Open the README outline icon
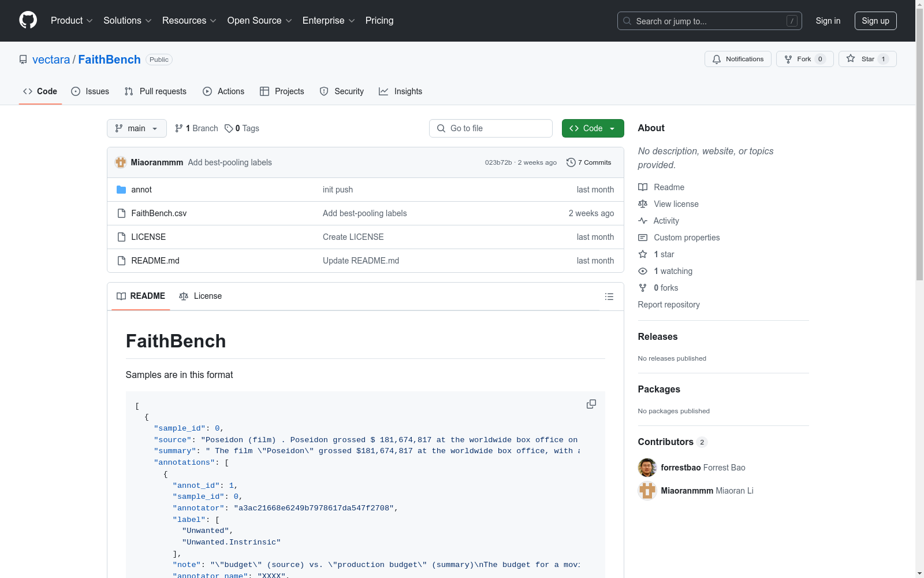 [609, 297]
